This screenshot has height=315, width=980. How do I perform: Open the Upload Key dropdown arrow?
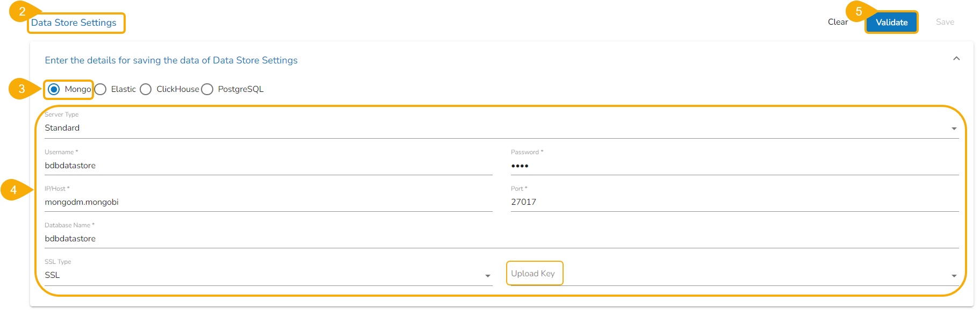[x=954, y=276]
